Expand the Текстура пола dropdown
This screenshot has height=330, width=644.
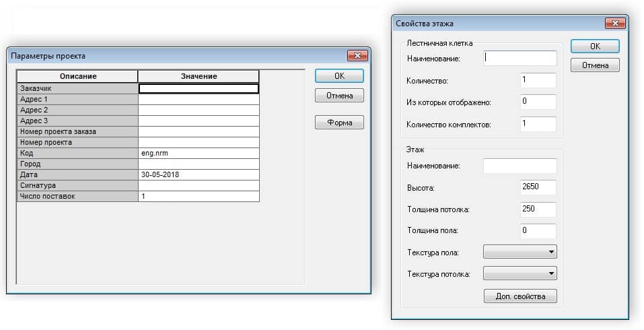pos(520,252)
